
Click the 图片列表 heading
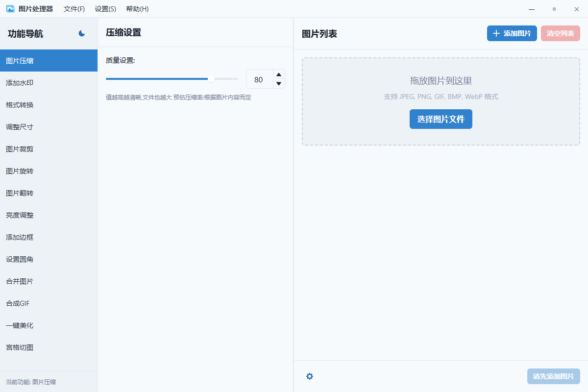pos(319,34)
